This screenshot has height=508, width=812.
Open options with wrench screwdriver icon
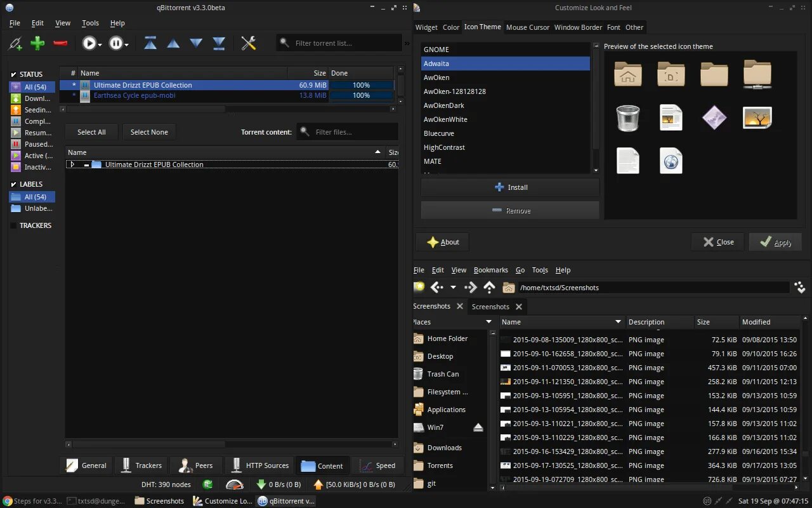(248, 43)
